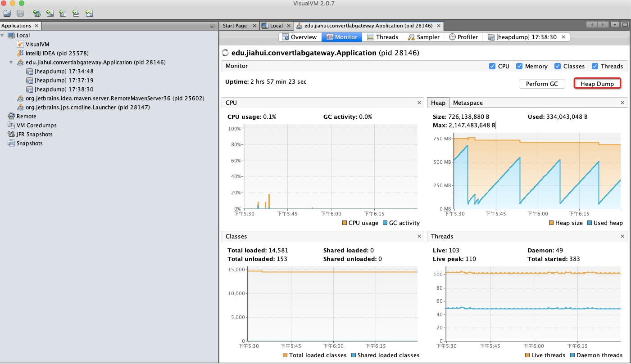Click the Used heap legend swatch

coord(590,223)
